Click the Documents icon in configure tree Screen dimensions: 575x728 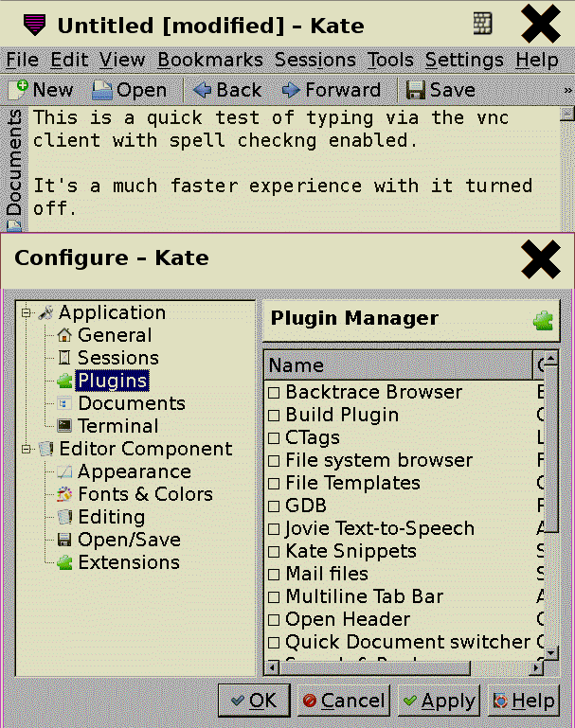pos(64,403)
